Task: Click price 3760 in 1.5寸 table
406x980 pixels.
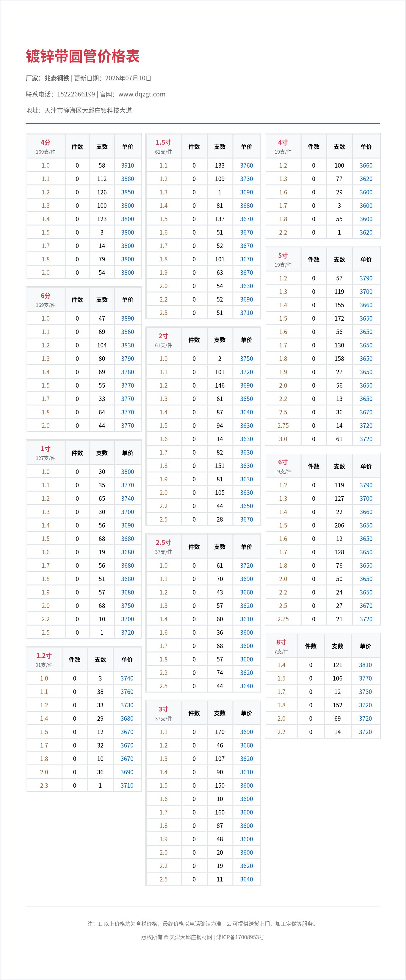Action: coord(246,166)
